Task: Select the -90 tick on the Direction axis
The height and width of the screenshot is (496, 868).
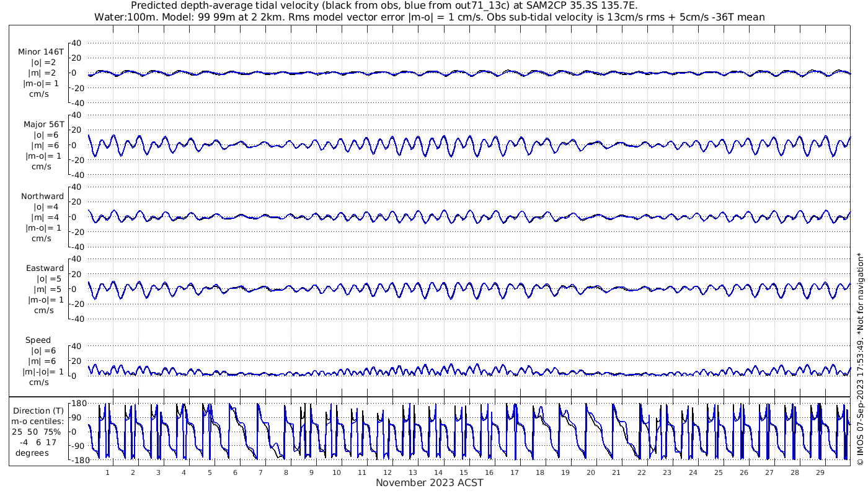Action: coord(77,446)
